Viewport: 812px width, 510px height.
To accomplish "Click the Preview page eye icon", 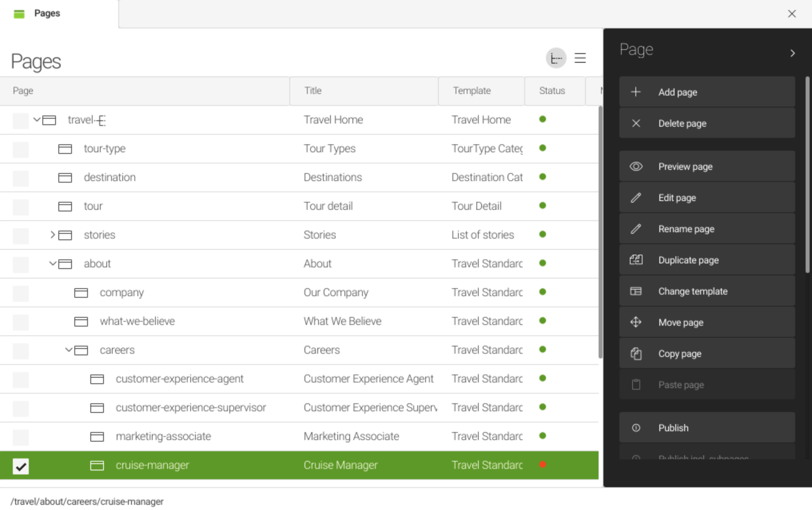I will tap(636, 166).
